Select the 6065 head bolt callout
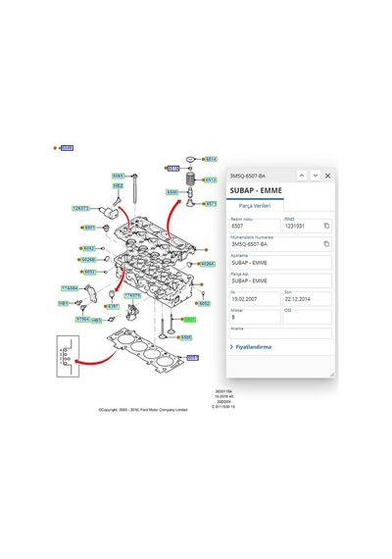This screenshot has height=559, width=392. coord(118,176)
